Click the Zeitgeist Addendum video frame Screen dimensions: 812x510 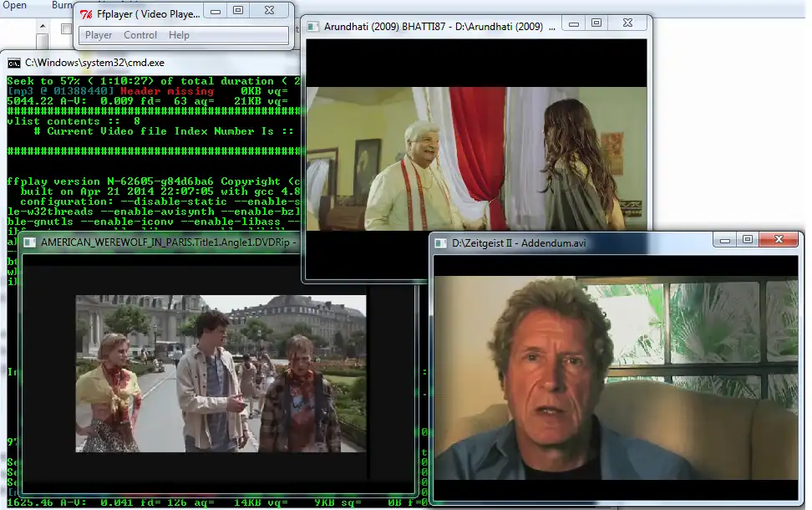(x=616, y=378)
